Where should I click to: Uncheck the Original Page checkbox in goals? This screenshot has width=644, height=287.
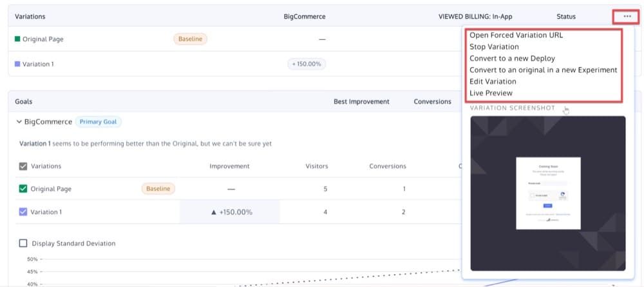pyautogui.click(x=23, y=189)
